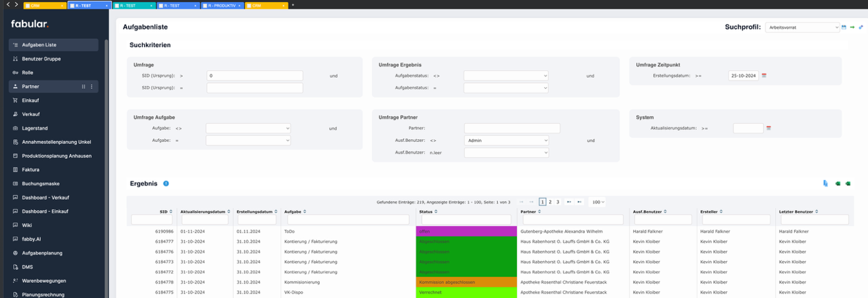Go to results page 2
The width and height of the screenshot is (868, 298).
[550, 202]
